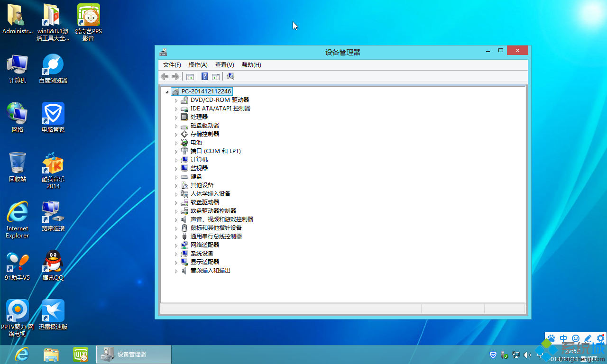
Task: Open the win8&8.1激活工具大全 desktop folder
Action: point(53,22)
